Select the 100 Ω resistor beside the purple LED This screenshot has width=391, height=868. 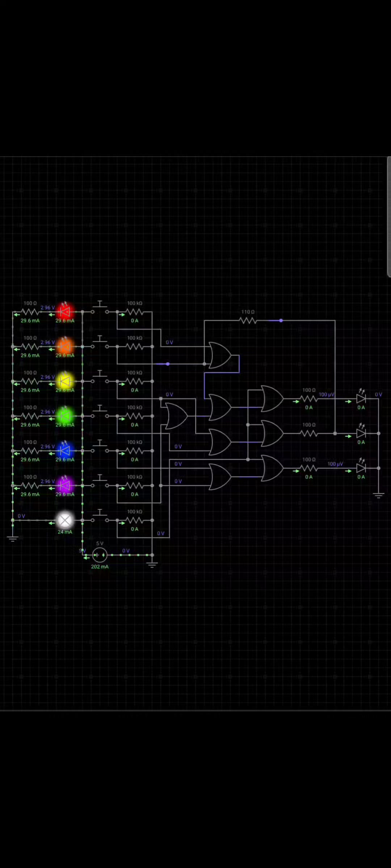point(30,485)
